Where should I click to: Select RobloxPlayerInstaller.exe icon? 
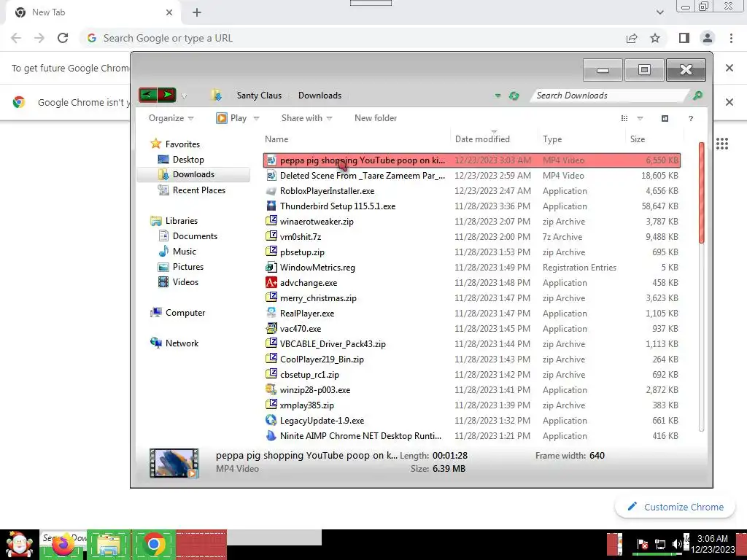click(x=271, y=191)
